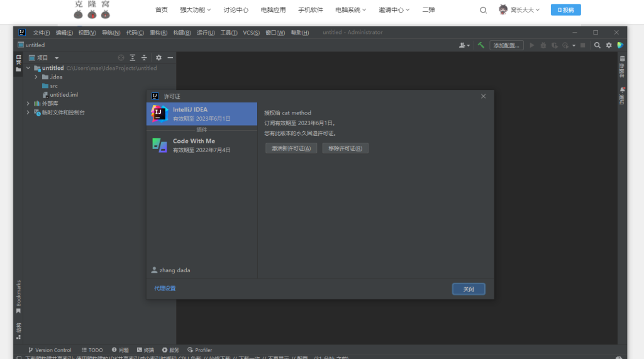This screenshot has width=644, height=359.
Task: Select IntelliJ IDEA license entry
Action: (202, 114)
